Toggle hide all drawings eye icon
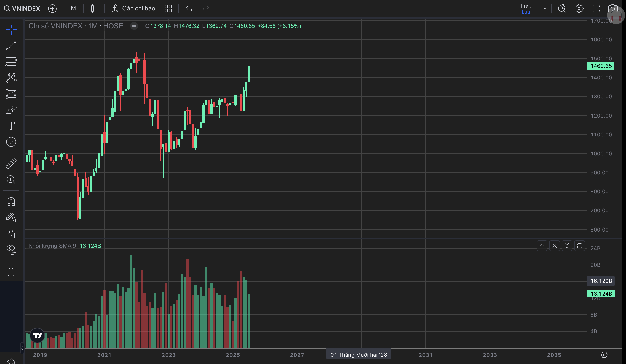626x364 pixels. click(11, 250)
